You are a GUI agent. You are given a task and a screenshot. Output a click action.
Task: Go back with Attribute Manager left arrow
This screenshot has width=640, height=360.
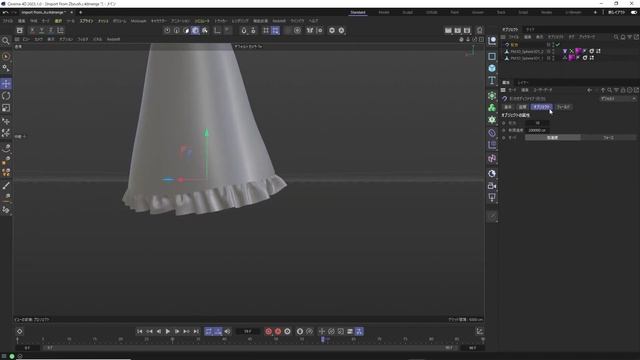(x=589, y=90)
